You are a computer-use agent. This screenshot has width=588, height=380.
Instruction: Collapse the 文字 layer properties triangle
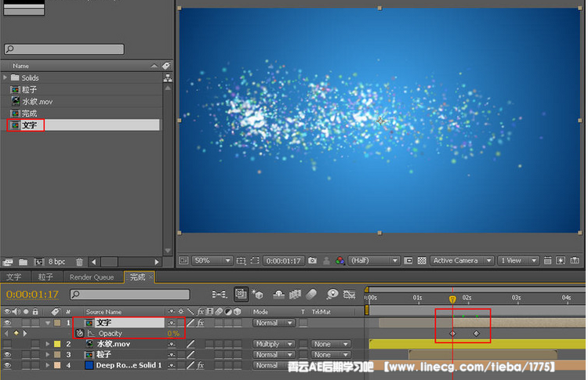click(x=47, y=323)
